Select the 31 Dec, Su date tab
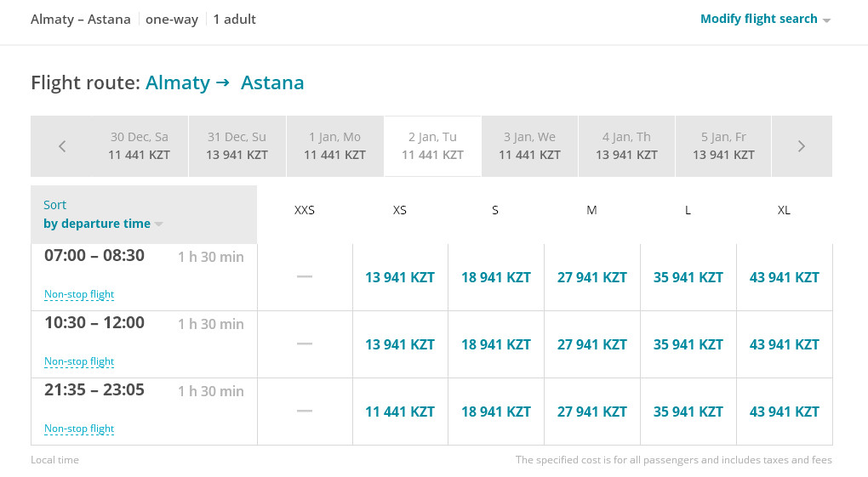 click(237, 146)
